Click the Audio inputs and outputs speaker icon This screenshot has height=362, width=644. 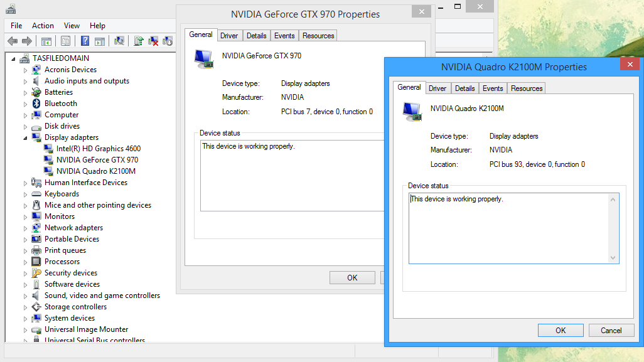click(36, 81)
